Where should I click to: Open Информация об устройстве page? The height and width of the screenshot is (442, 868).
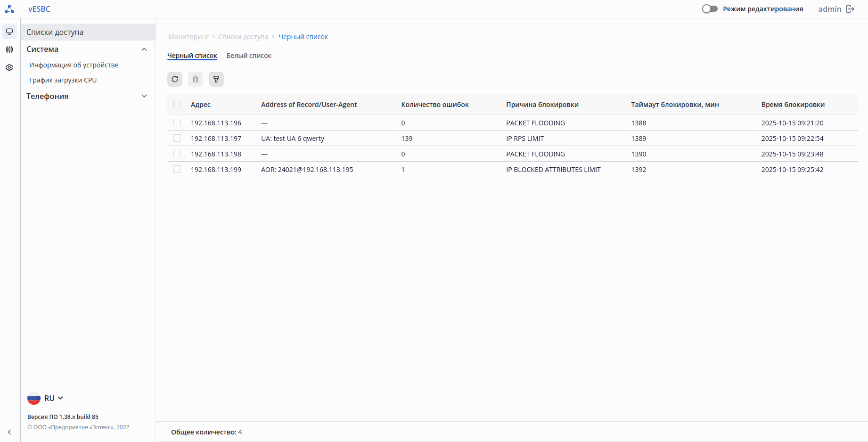point(74,65)
